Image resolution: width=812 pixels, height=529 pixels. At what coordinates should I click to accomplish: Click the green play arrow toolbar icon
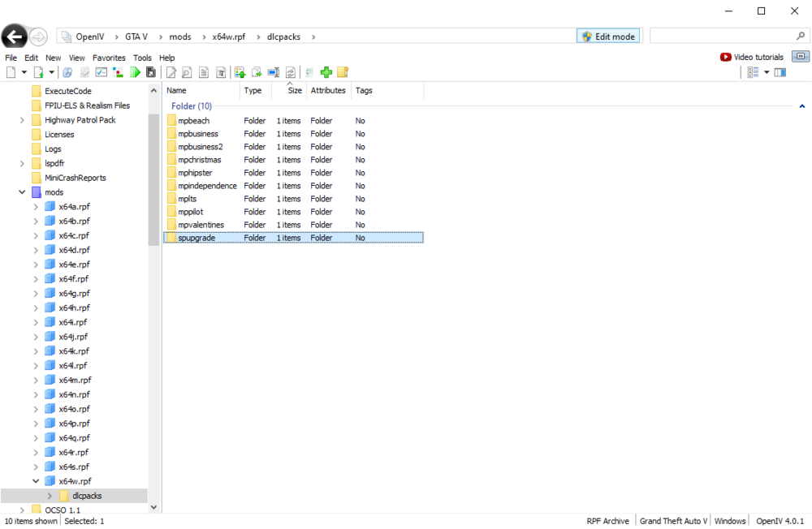coord(135,72)
